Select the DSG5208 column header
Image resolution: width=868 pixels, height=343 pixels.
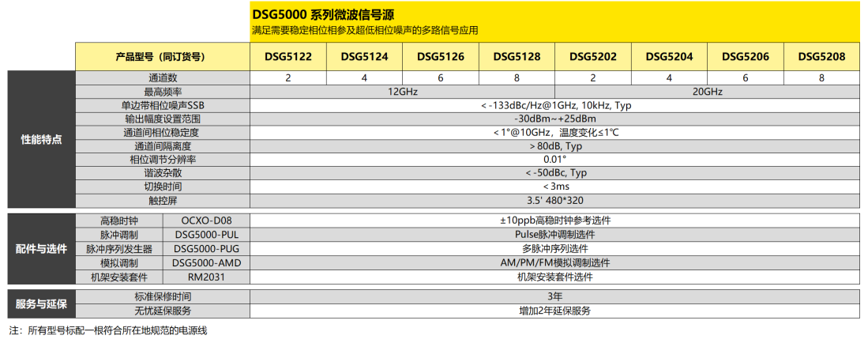pos(821,56)
